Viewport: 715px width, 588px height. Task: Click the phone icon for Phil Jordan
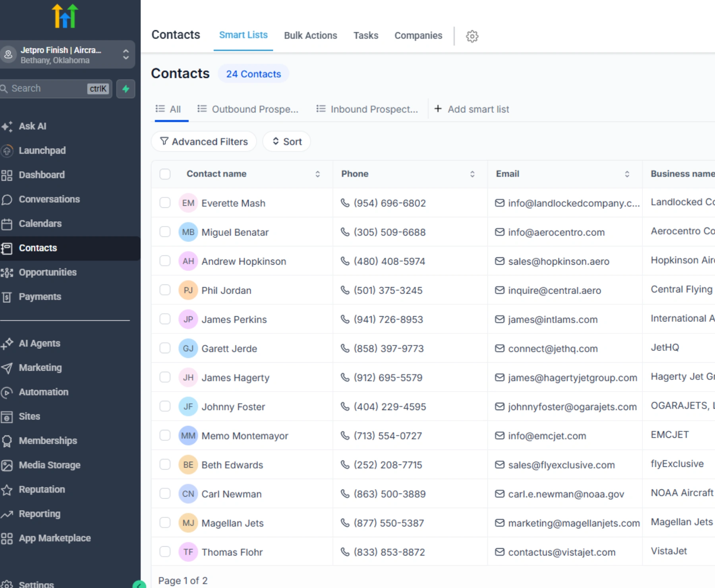point(345,290)
